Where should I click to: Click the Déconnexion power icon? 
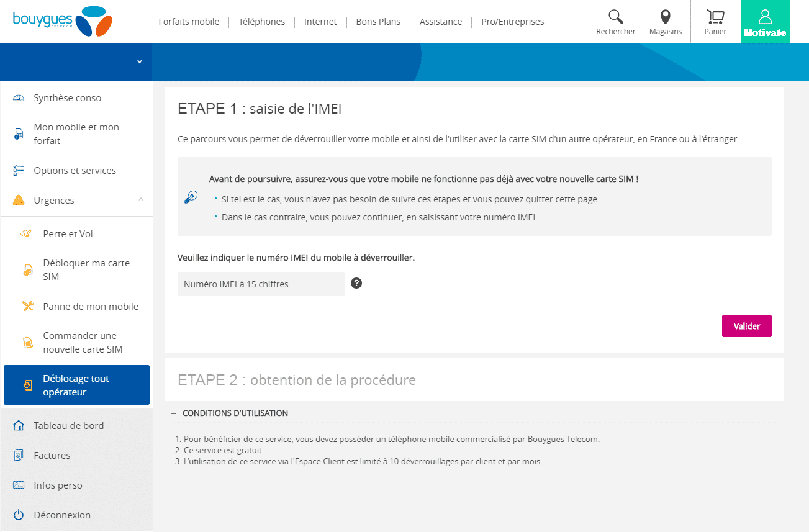coord(19,515)
